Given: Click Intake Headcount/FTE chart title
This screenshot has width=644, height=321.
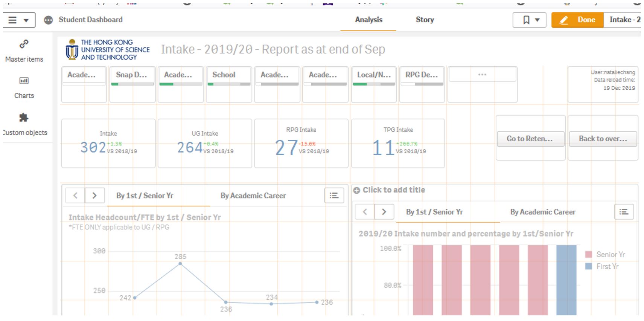Looking at the screenshot, I should point(145,217).
